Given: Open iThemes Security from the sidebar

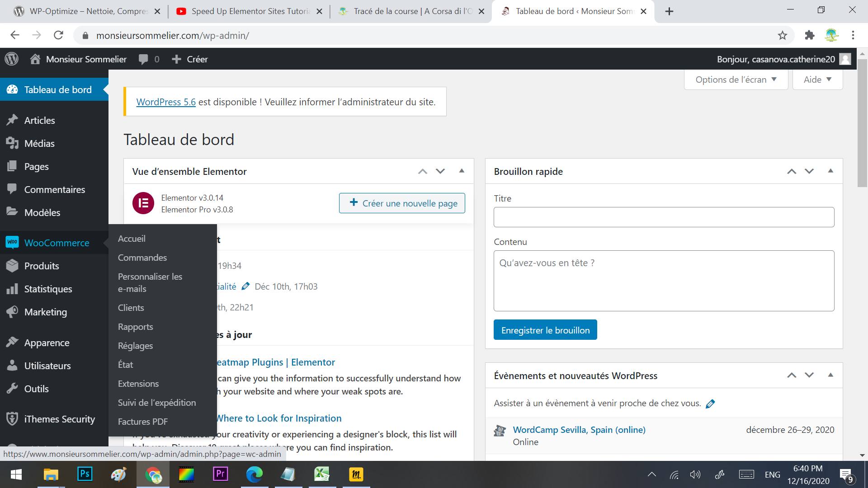Looking at the screenshot, I should (x=59, y=419).
